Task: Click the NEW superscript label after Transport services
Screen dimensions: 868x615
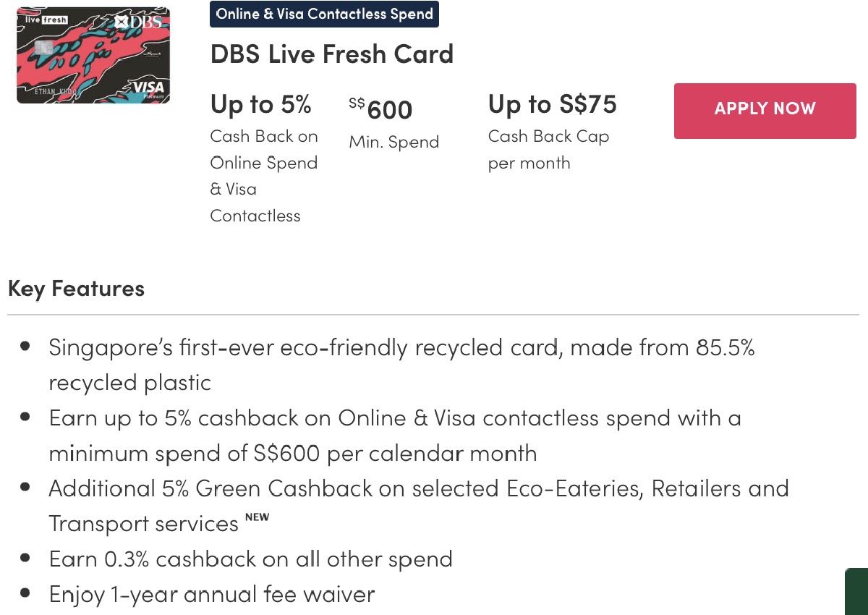Action: [x=257, y=517]
